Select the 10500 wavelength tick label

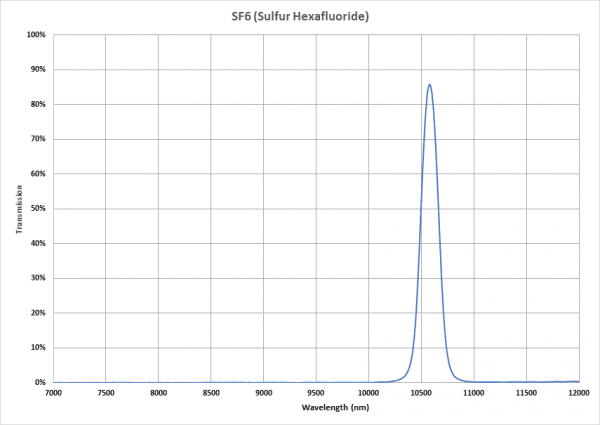tap(421, 394)
